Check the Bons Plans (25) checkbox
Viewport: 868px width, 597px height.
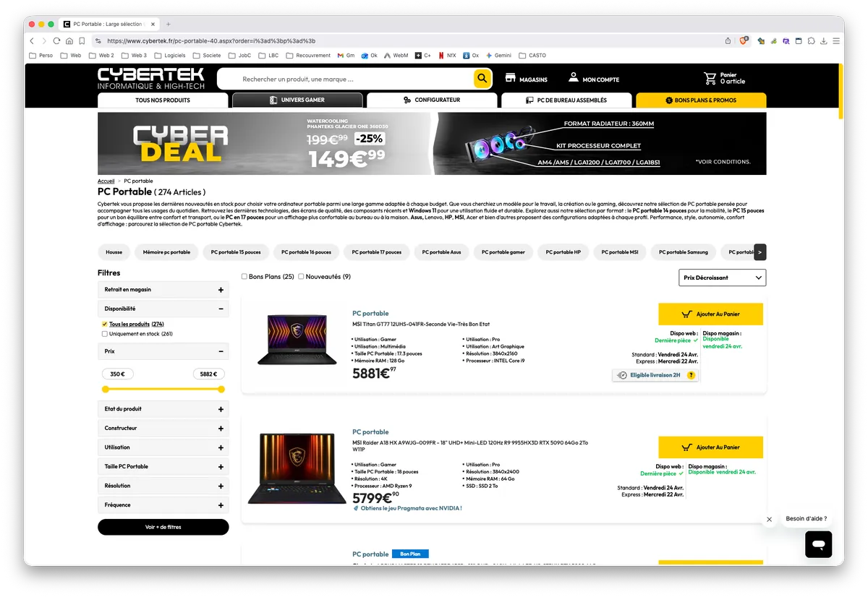(244, 277)
